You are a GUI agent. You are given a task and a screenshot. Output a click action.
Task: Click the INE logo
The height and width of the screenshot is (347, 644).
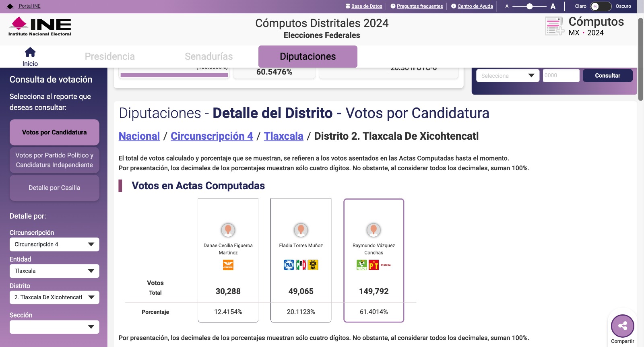point(40,27)
